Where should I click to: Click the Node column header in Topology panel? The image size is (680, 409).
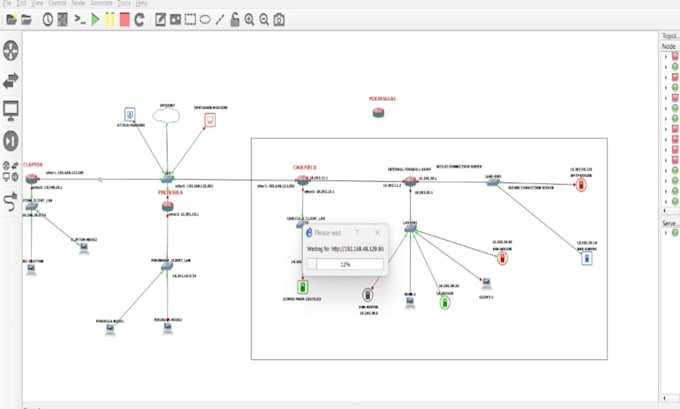[668, 46]
